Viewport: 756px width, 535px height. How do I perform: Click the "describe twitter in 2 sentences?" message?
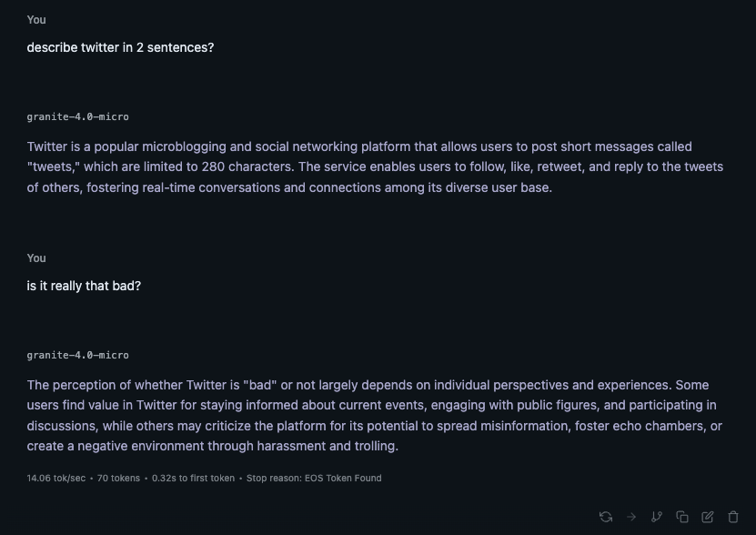coord(120,47)
